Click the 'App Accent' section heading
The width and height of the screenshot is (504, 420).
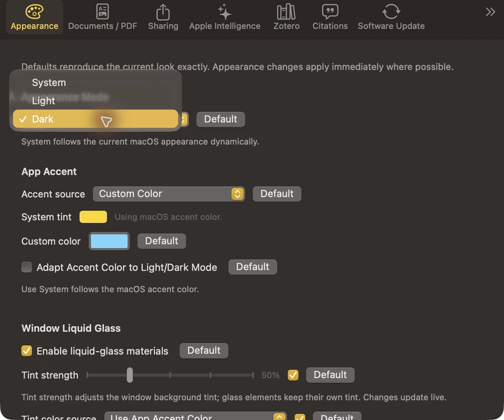(x=49, y=172)
